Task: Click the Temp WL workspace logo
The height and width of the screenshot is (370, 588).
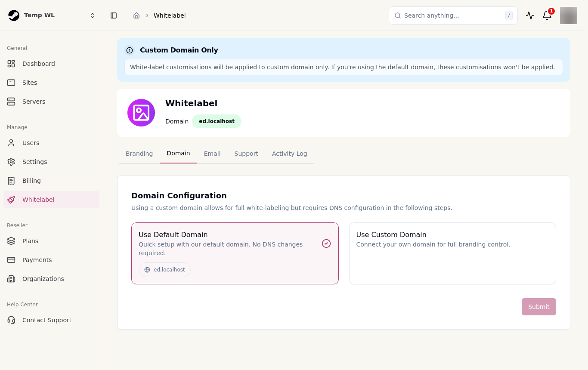Action: [x=14, y=15]
